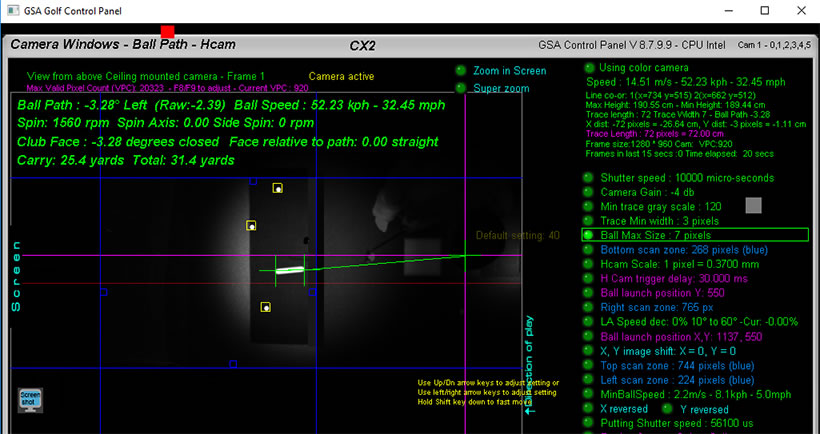
Task: Click the 'Max Valid Pixel Count (VPC)' line
Action: pos(167,88)
